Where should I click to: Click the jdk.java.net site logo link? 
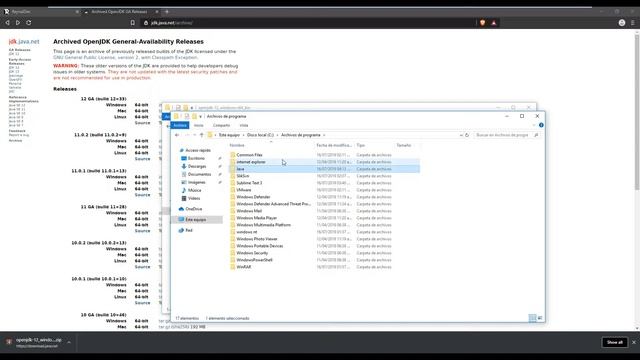[24, 42]
